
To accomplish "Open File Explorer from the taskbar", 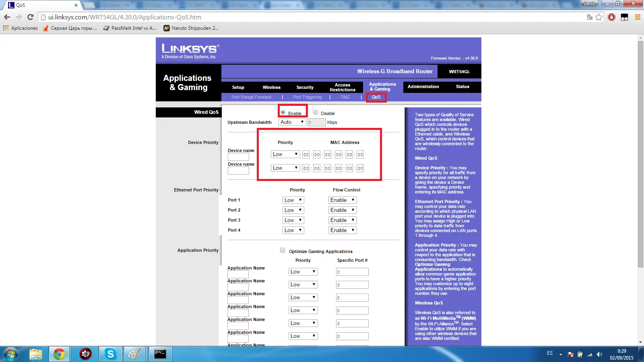I will click(36, 354).
